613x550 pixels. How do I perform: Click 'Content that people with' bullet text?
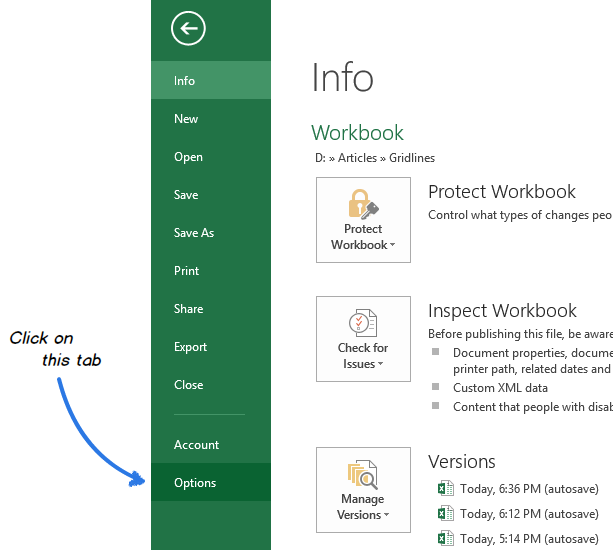coord(533,407)
